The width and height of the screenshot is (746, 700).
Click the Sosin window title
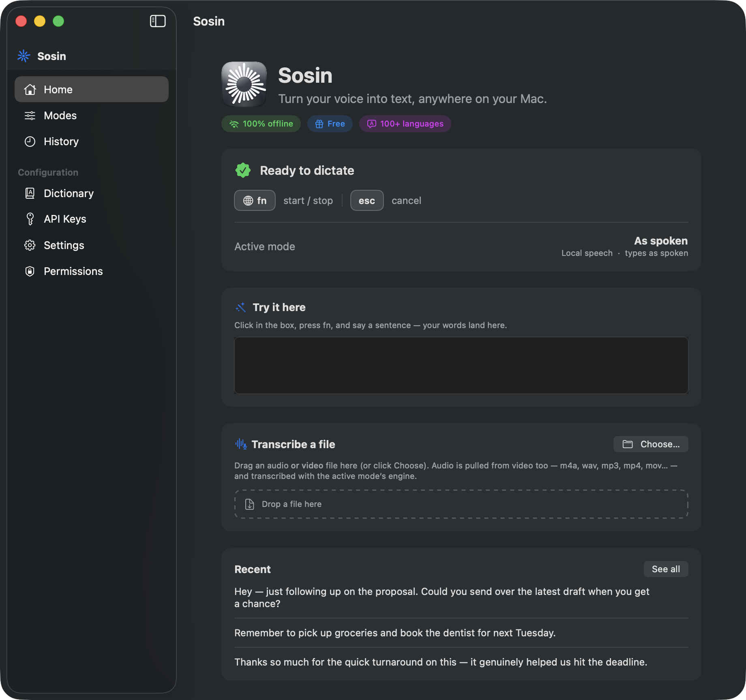click(209, 21)
